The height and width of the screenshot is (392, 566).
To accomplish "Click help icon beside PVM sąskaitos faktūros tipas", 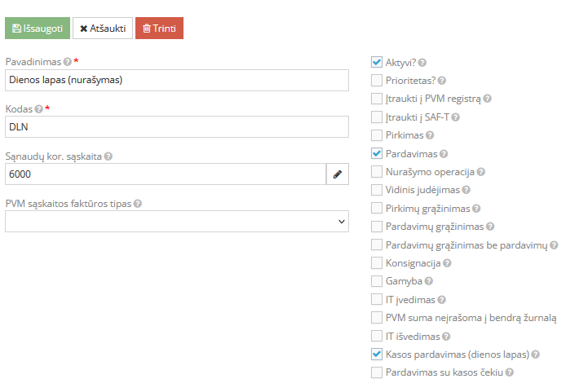I will click(x=138, y=204).
